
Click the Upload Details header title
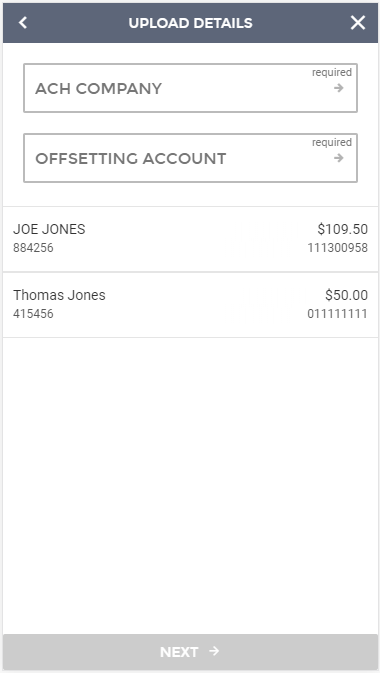point(190,23)
